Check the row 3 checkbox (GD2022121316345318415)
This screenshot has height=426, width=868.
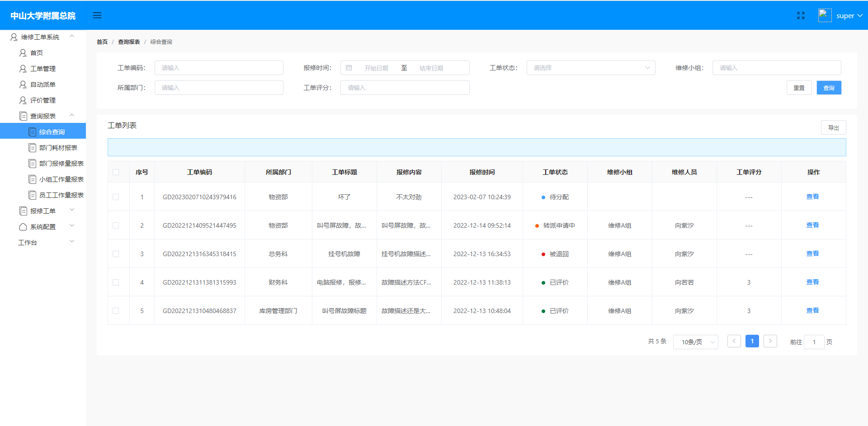click(116, 254)
